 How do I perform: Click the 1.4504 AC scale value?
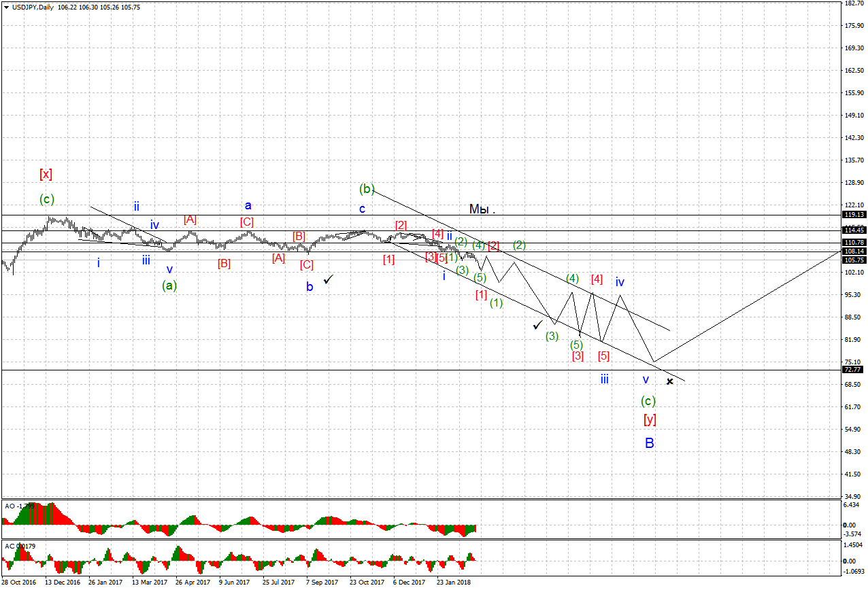tap(854, 546)
